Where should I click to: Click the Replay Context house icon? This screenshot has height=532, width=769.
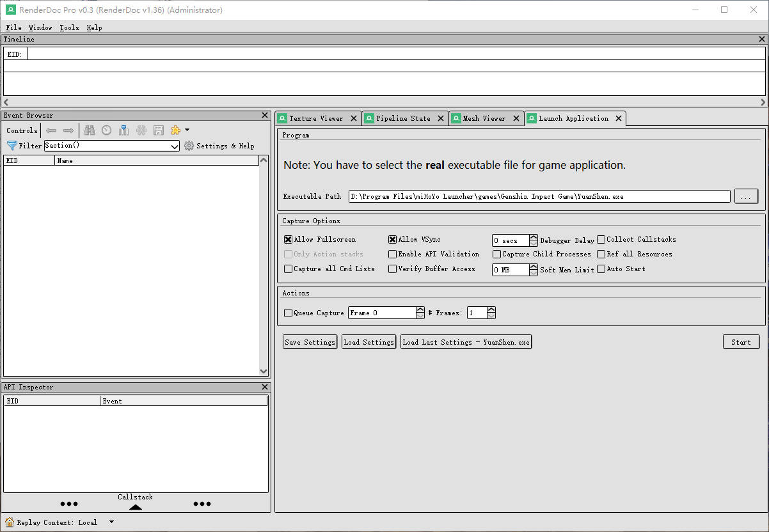click(x=10, y=522)
